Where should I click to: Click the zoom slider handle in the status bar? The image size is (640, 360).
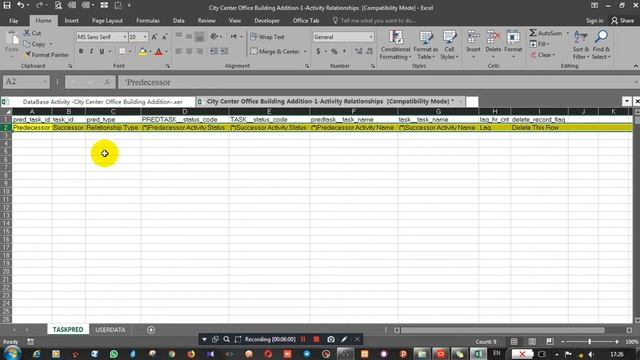click(x=589, y=341)
